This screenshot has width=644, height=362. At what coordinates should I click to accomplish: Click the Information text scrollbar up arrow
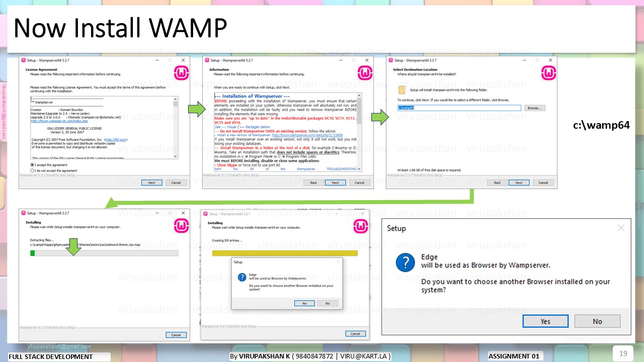click(x=359, y=96)
